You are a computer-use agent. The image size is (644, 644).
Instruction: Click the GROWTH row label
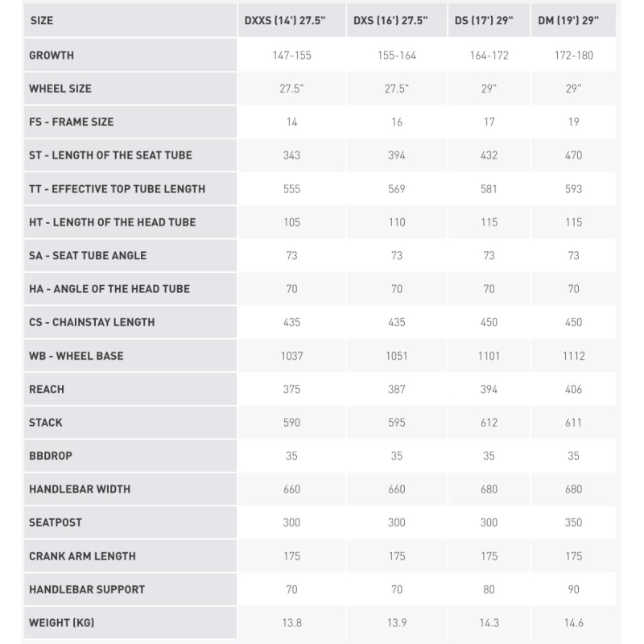(52, 55)
